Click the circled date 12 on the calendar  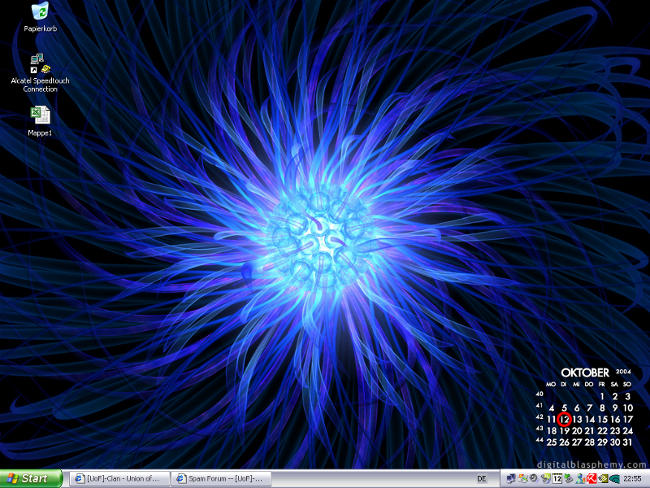pos(564,419)
